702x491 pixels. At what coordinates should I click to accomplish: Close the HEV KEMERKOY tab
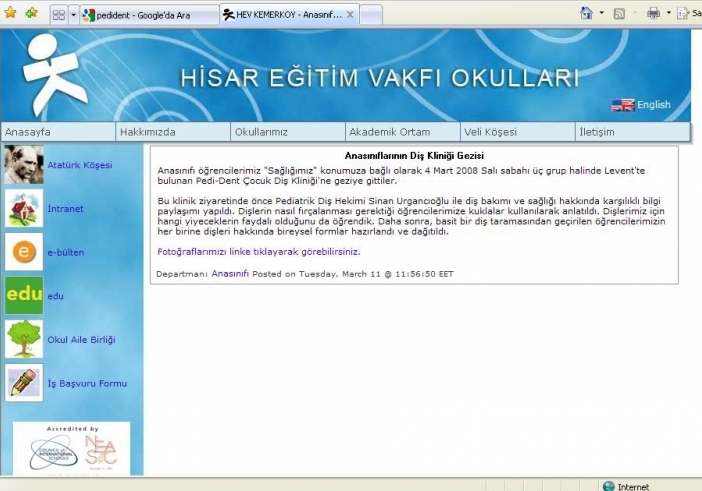pos(349,16)
